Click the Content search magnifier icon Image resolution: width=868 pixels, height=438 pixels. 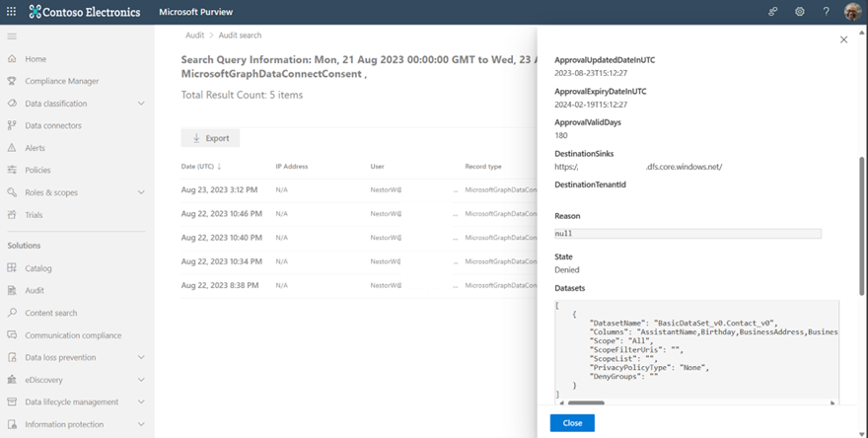[12, 313]
